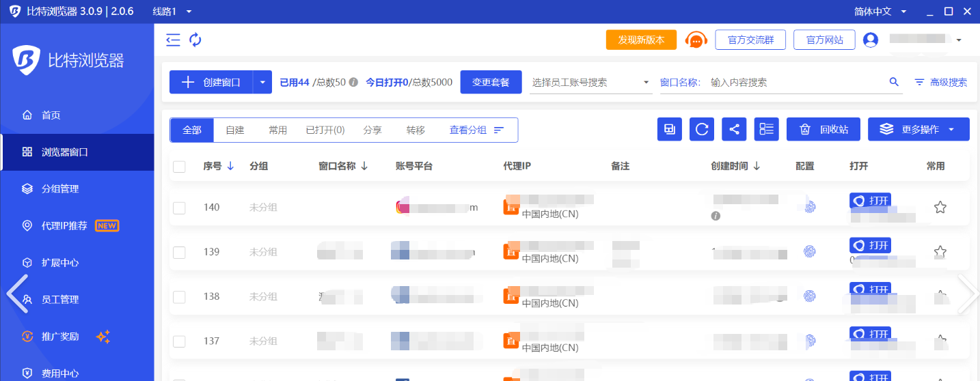This screenshot has width=980, height=381.
Task: Go to 首页 in sidebar
Action: [77, 115]
